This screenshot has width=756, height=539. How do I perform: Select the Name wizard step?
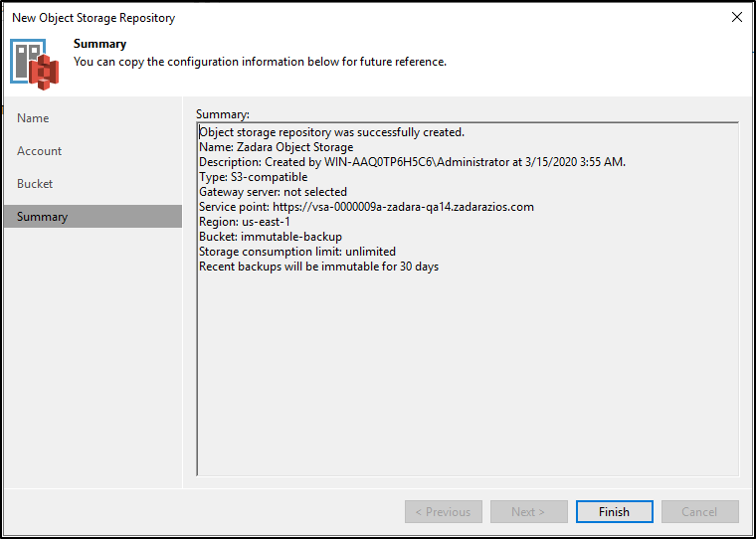(x=33, y=118)
